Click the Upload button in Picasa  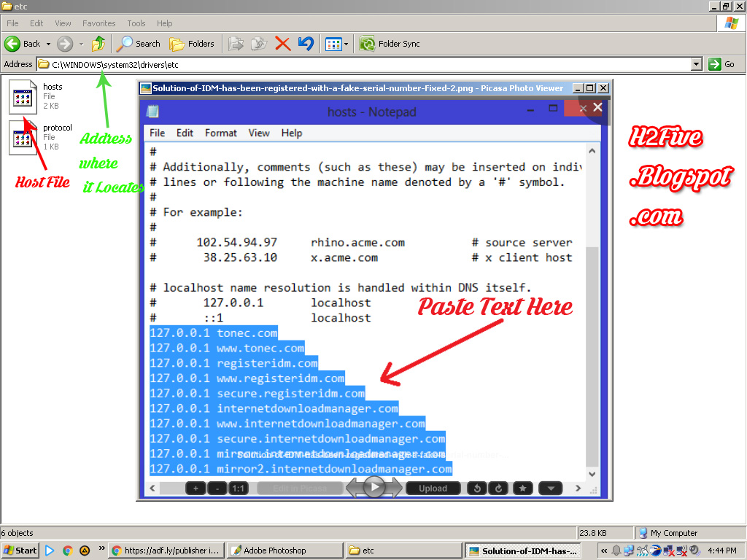[433, 488]
